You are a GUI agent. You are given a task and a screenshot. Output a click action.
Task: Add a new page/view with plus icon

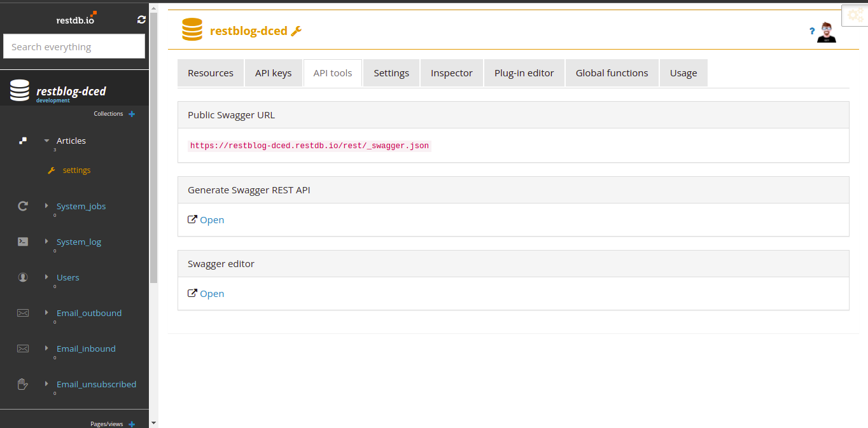[x=132, y=424]
